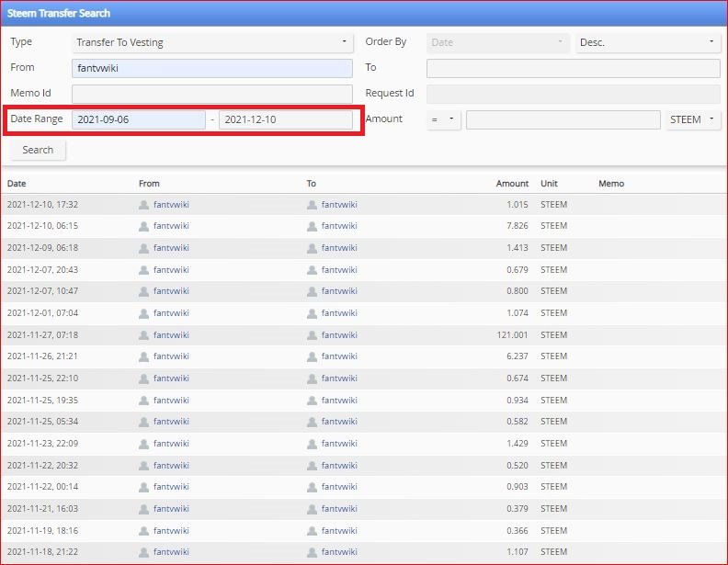Click From user icon in 2021-11-26, 21:21 row
The height and width of the screenshot is (565, 728).
pos(144,356)
